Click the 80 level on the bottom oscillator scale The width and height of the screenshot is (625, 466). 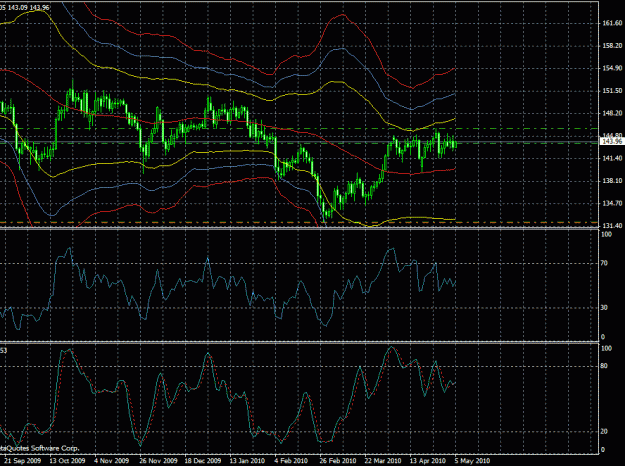pos(604,366)
